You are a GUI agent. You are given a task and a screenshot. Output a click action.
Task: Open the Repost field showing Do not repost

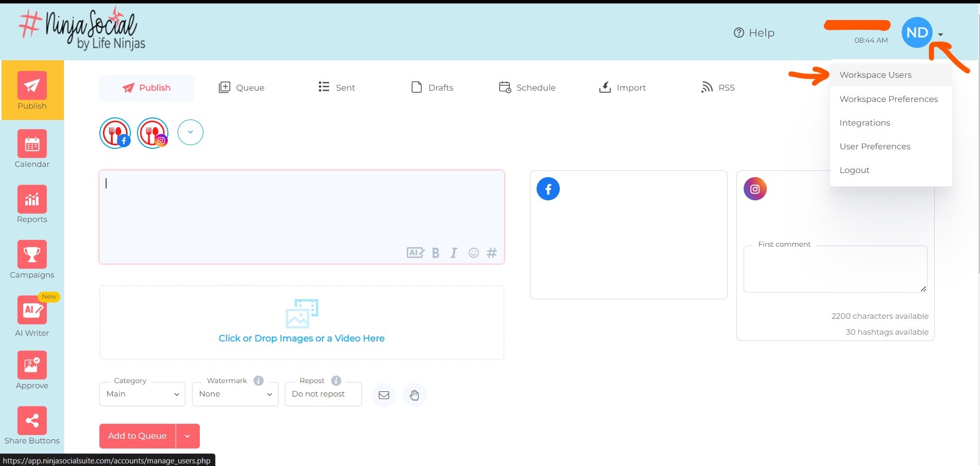coord(323,394)
